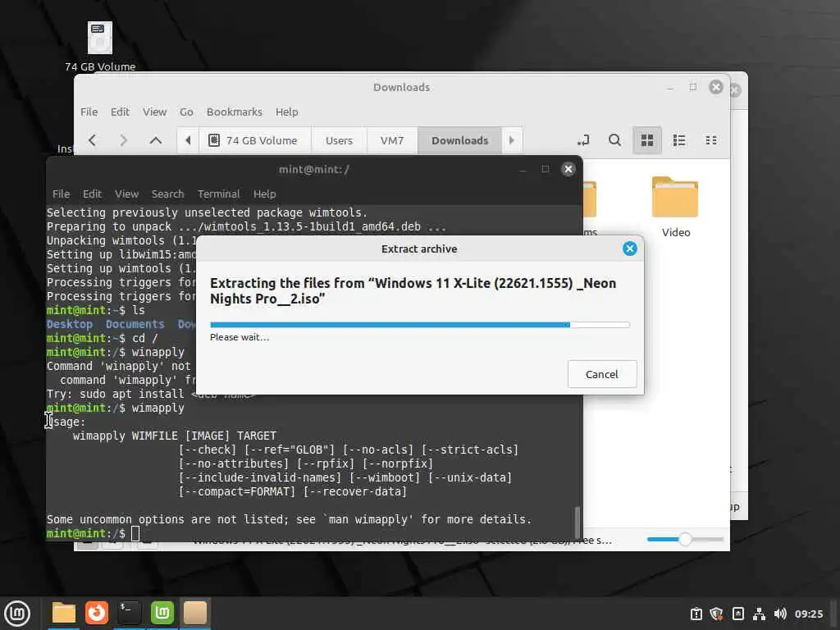Maximize the terminal window

tap(546, 169)
